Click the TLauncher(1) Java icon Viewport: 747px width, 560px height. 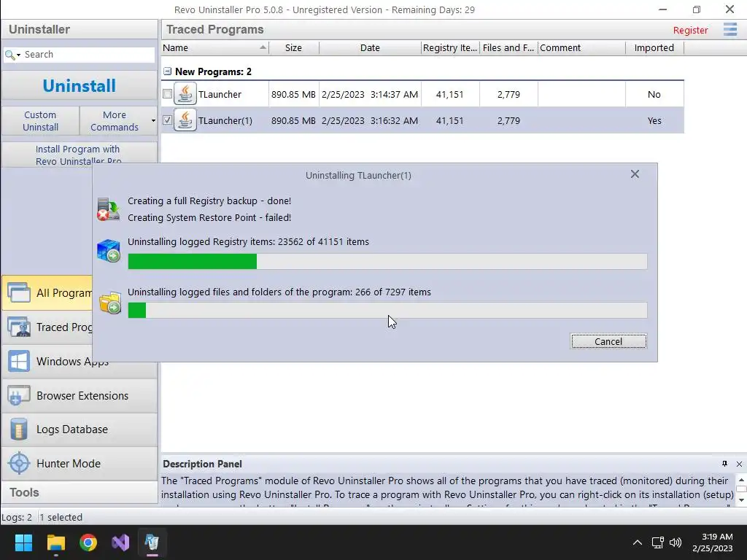click(x=185, y=120)
